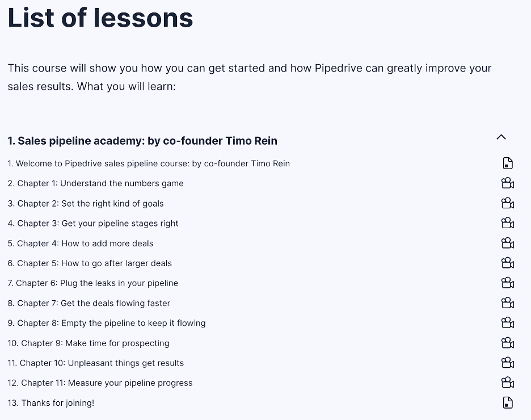Click the video icon beside Chapter 2
Image resolution: width=531 pixels, height=420 pixels.
pyautogui.click(x=507, y=203)
